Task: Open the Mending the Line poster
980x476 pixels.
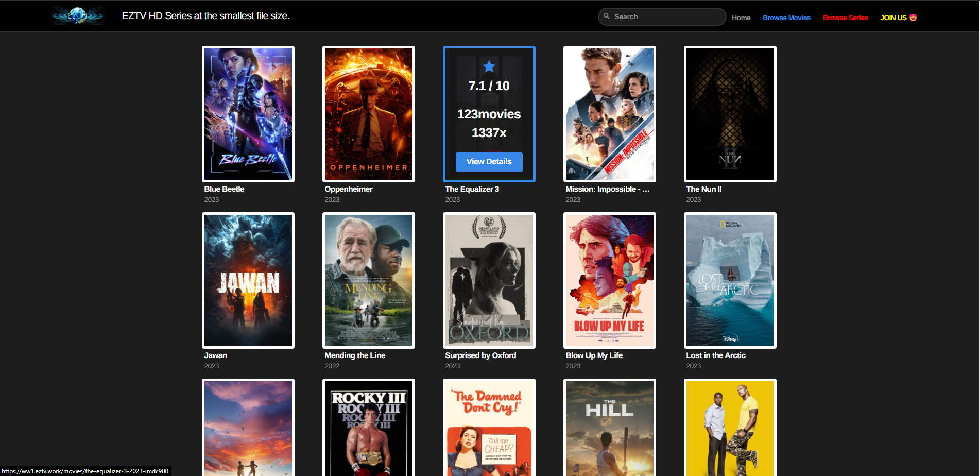Action: pyautogui.click(x=369, y=280)
